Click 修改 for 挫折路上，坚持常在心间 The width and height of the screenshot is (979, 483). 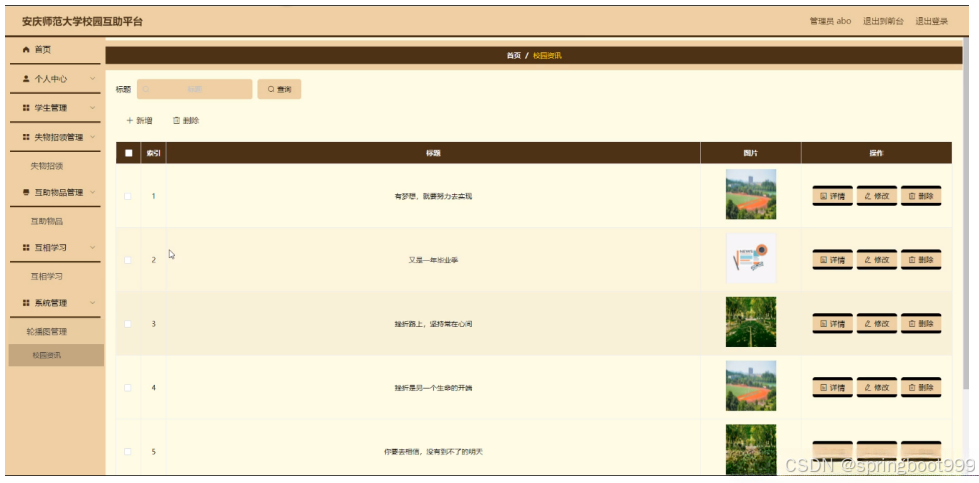point(877,323)
